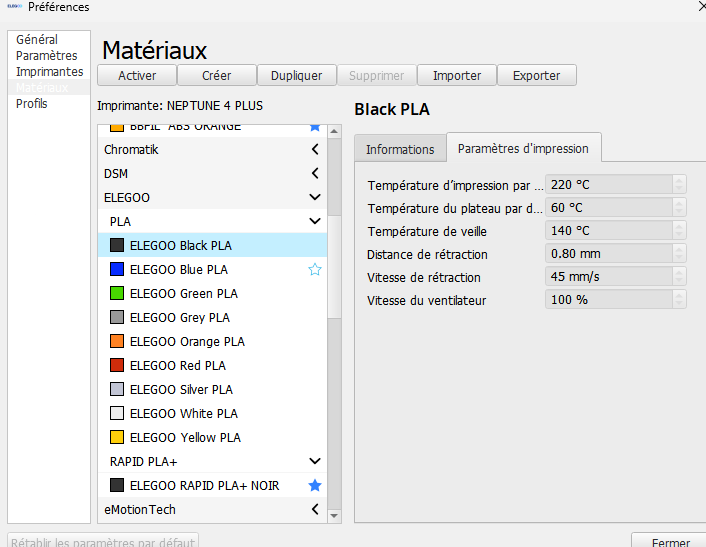Toggle the star on BBFIL ABS ORANGE row
Screen dimensions: 706x547
(315, 127)
